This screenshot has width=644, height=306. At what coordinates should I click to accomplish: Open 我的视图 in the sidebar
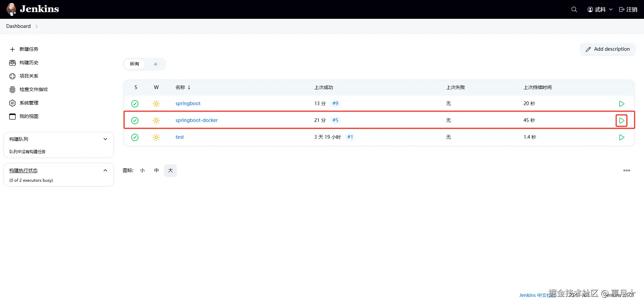point(29,116)
